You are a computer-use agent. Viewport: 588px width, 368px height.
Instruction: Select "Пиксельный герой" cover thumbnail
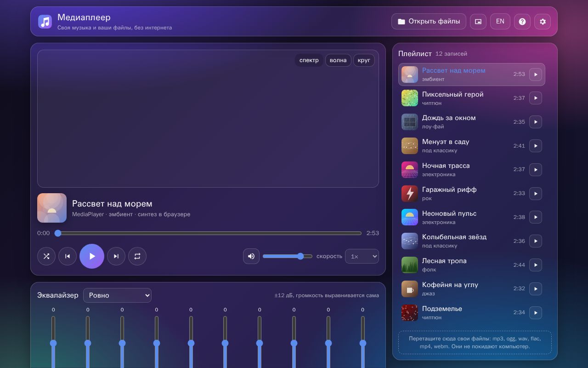(x=410, y=98)
